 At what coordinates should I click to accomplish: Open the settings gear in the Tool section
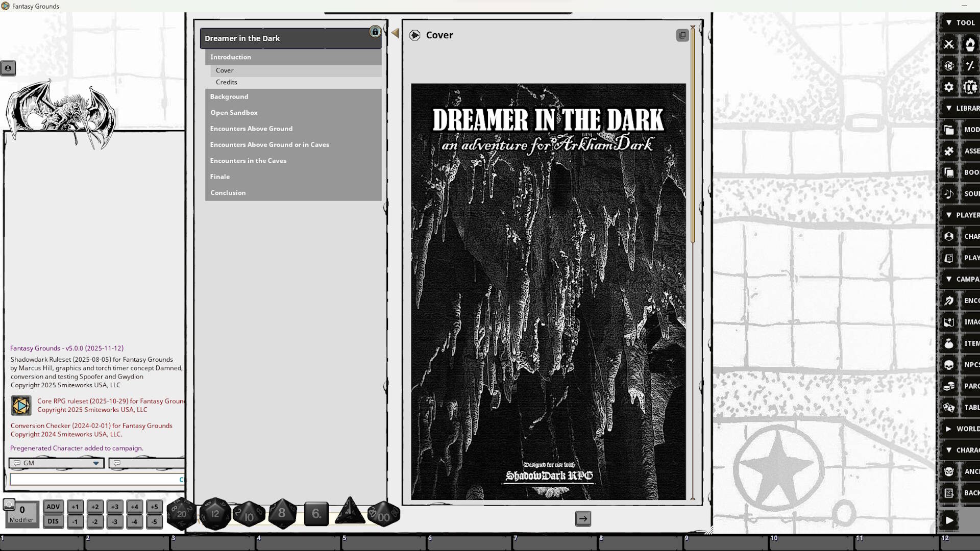(949, 87)
